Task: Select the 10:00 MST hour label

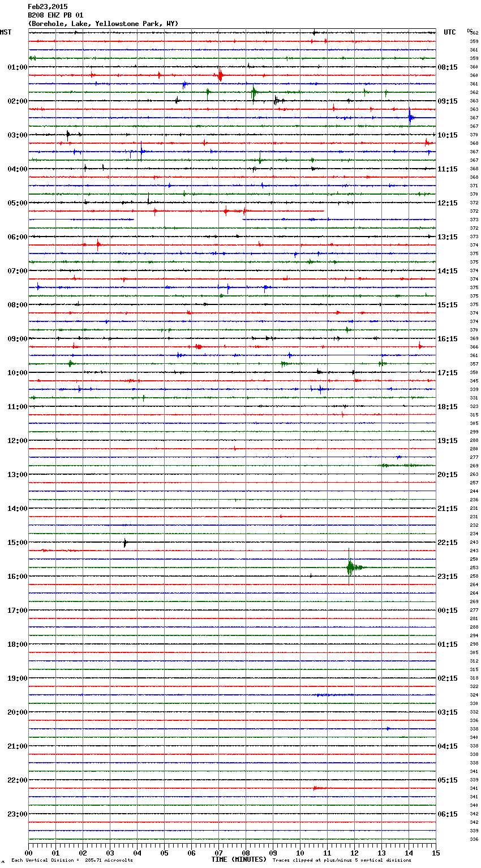Action: pyautogui.click(x=18, y=373)
